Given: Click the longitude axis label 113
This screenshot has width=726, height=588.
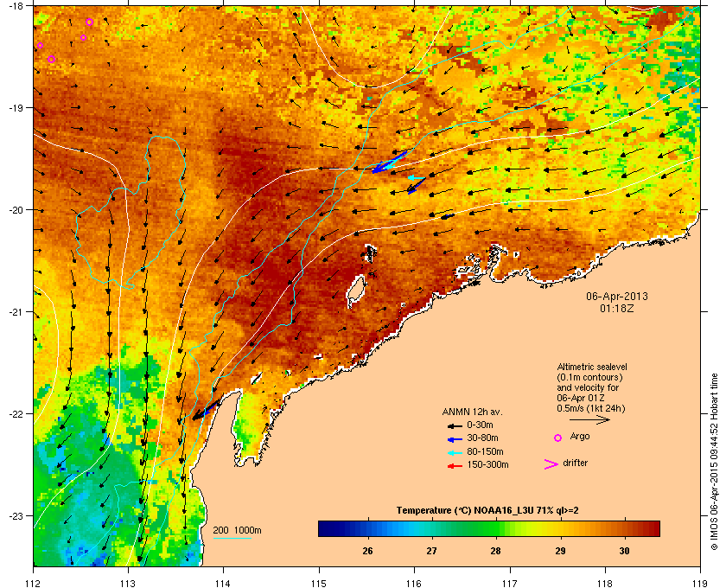Looking at the screenshot, I should [128, 584].
